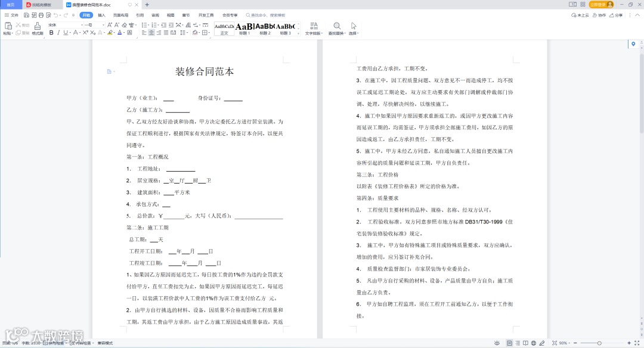This screenshot has height=348, width=644.
Task: Click the Text Layout icon
Action: [314, 26]
